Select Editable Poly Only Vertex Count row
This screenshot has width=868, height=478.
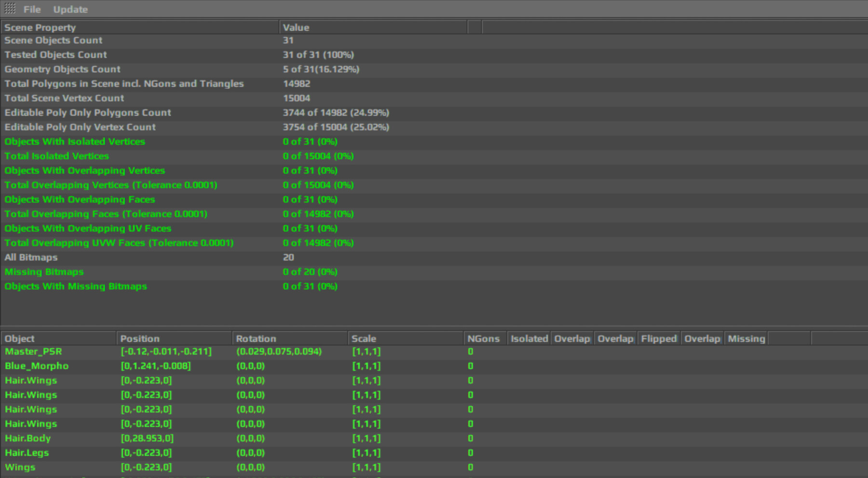pos(434,127)
